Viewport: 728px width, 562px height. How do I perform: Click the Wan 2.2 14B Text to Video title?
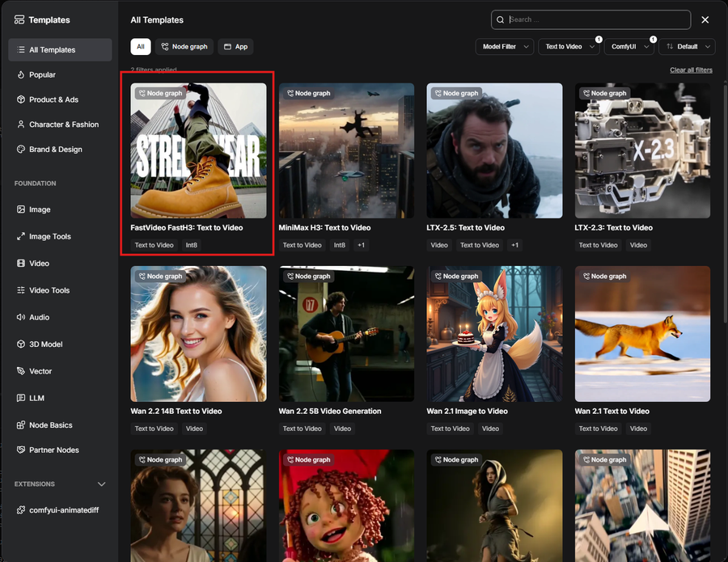tap(176, 411)
